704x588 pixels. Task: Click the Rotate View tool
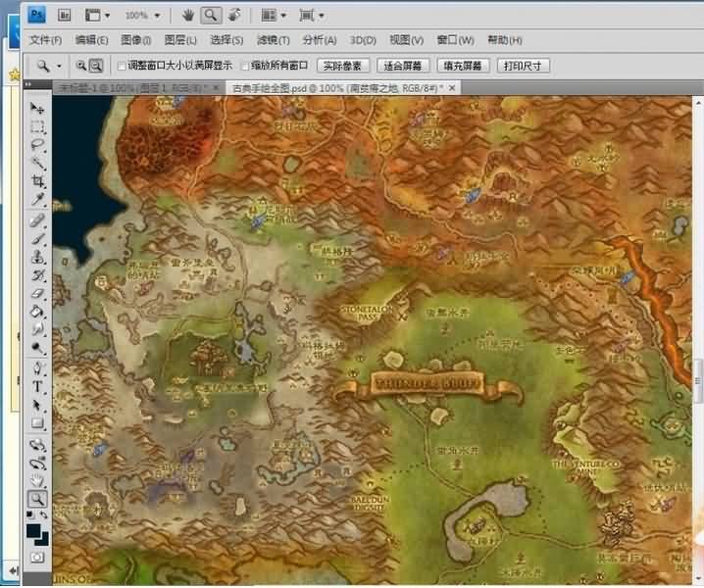pos(234,16)
